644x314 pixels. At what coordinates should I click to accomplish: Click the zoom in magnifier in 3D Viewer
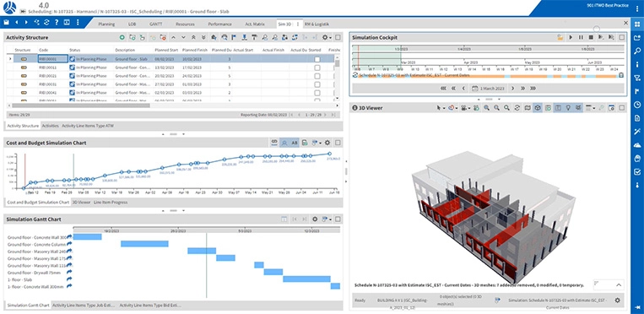coord(487,108)
